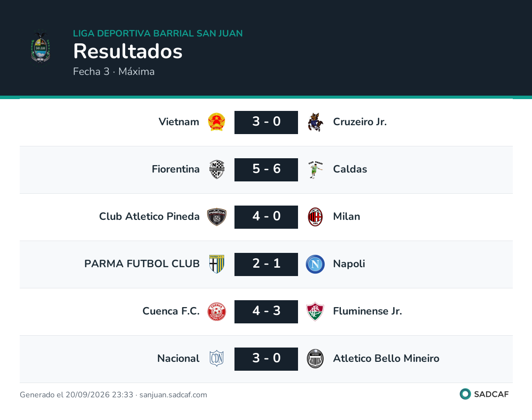The height and width of the screenshot is (420, 532).
Task: Click the 4 - 3 Cuenca-Fluminense score
Action: 266,312
